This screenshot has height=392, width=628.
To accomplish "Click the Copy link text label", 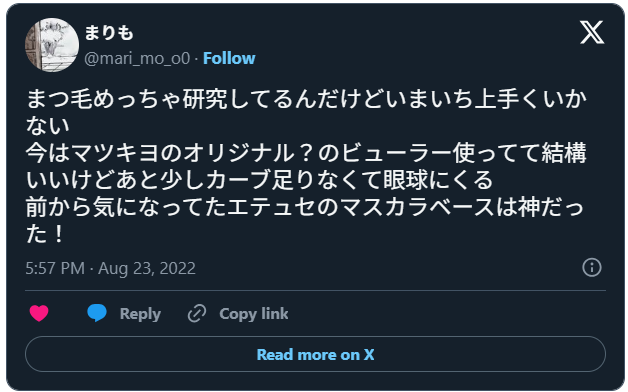I will pos(254,314).
